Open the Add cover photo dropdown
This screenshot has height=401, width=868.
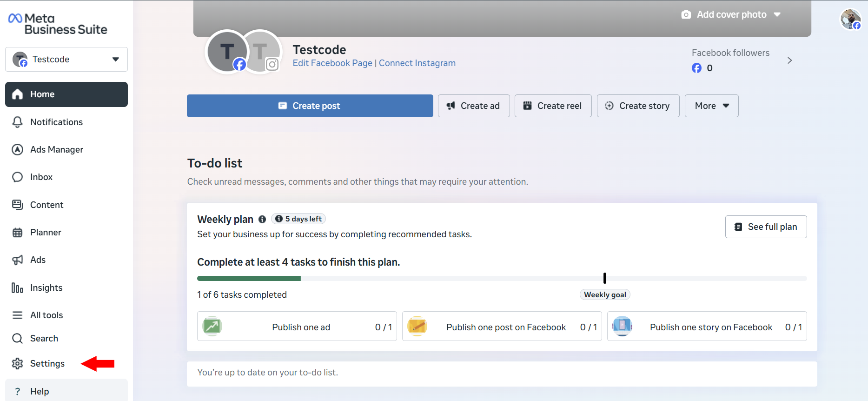[x=731, y=14]
